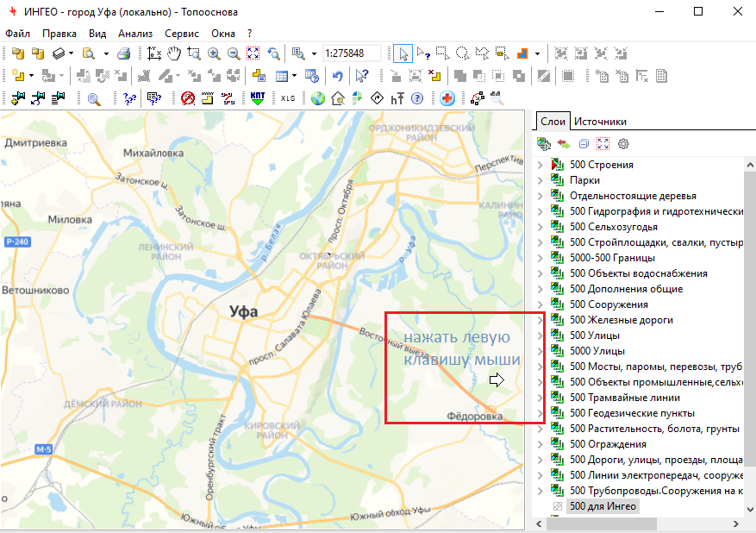Expand the 500 Ограждения layer
Viewport: 756px width, 533px height.
(540, 444)
